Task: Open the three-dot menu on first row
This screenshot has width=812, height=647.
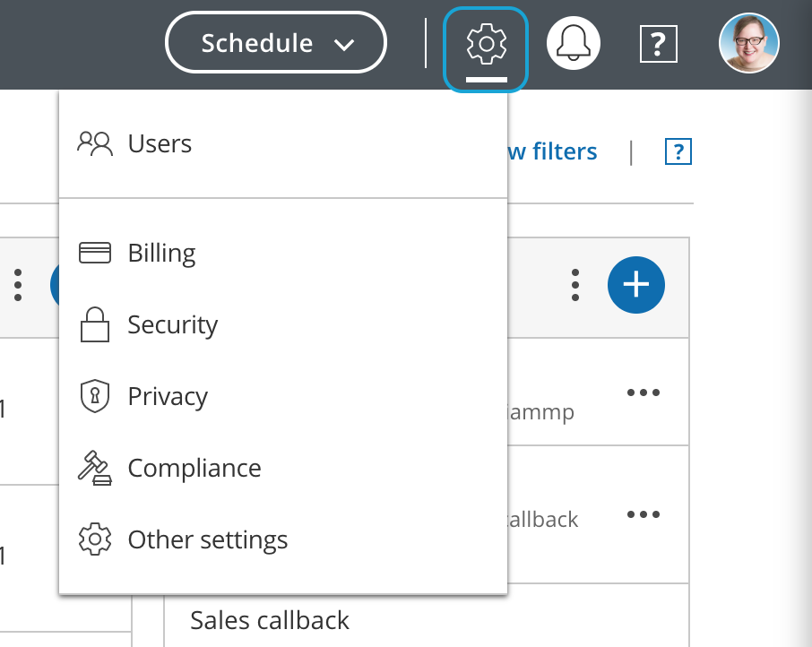Action: coord(644,393)
